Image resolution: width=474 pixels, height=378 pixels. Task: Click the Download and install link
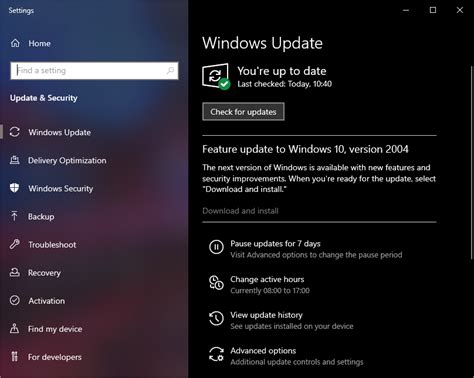[240, 211]
